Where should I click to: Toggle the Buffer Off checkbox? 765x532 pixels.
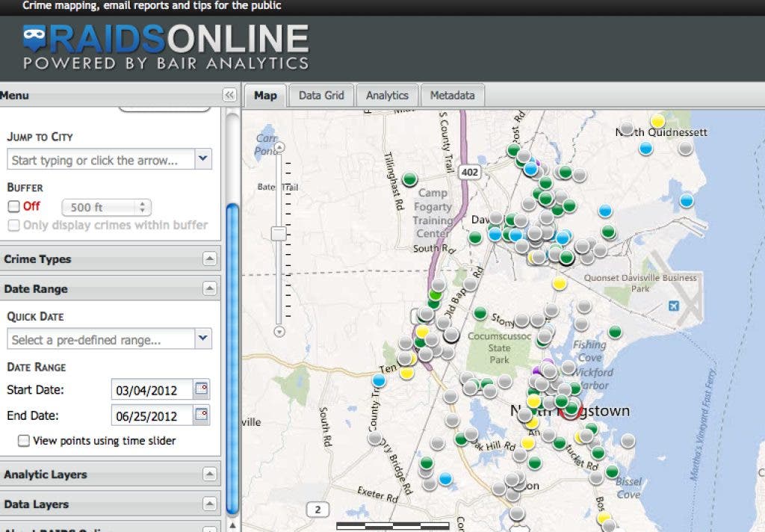pos(13,206)
